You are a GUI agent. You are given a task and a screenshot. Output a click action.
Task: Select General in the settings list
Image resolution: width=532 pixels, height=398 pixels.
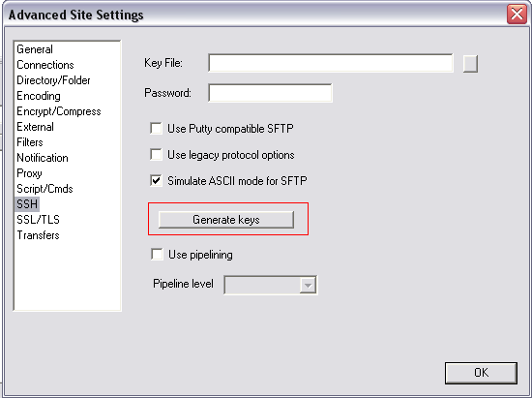[x=35, y=49]
